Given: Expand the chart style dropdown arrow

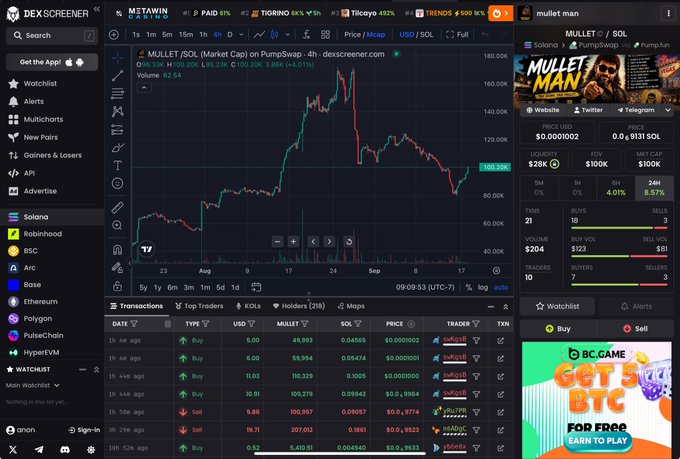Looking at the screenshot, I should pos(287,35).
